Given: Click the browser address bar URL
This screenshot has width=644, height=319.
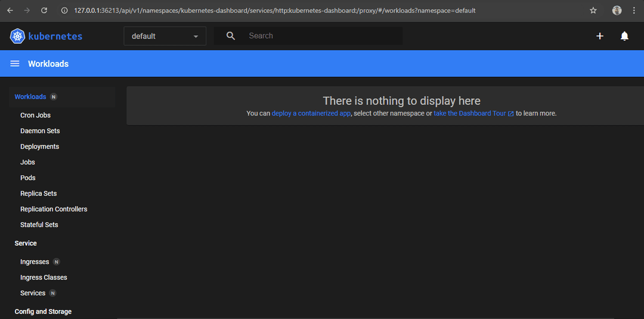Looking at the screenshot, I should [x=274, y=11].
